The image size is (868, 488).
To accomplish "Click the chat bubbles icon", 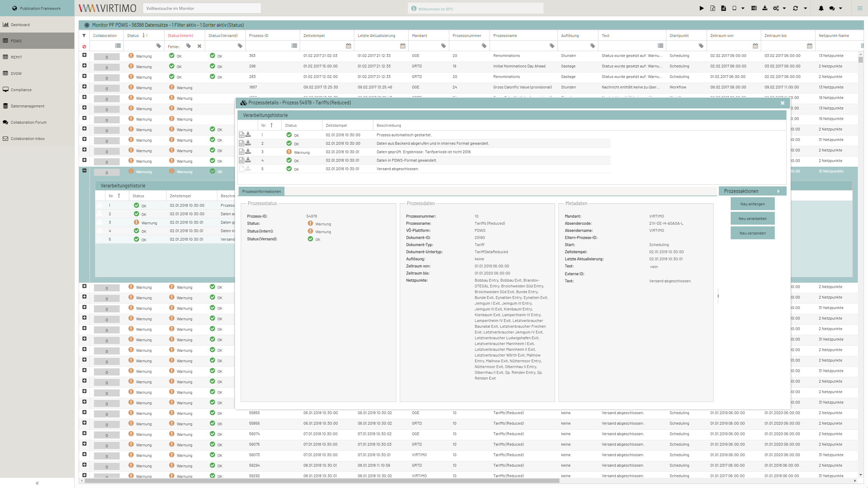I will click(x=832, y=8).
